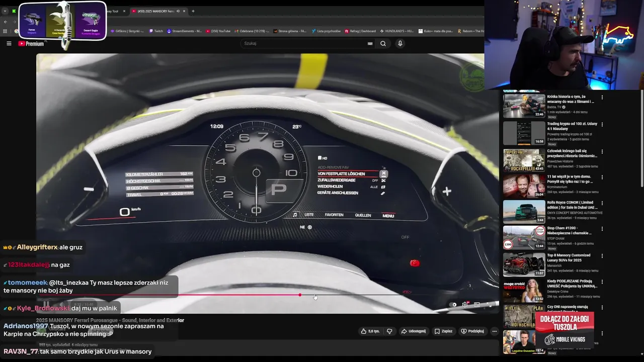Image resolution: width=644 pixels, height=362 pixels.
Task: Open the Strona główna bookmark
Action: (290, 31)
